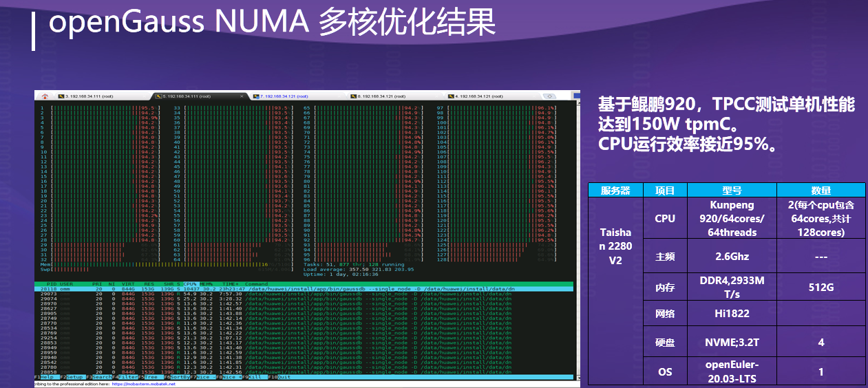Select process row with PID 29254
This screenshot has width=868, height=388.
coord(304,338)
